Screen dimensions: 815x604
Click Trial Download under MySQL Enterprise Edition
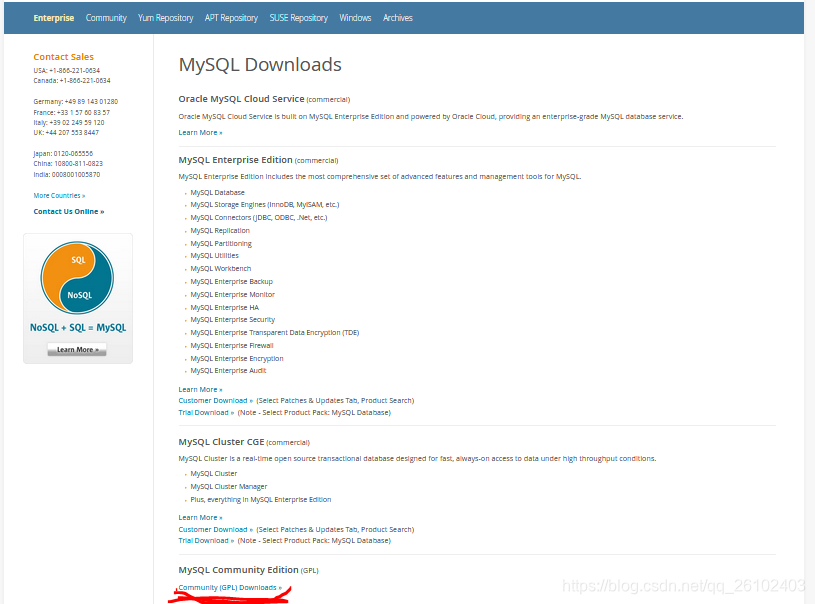coord(206,412)
